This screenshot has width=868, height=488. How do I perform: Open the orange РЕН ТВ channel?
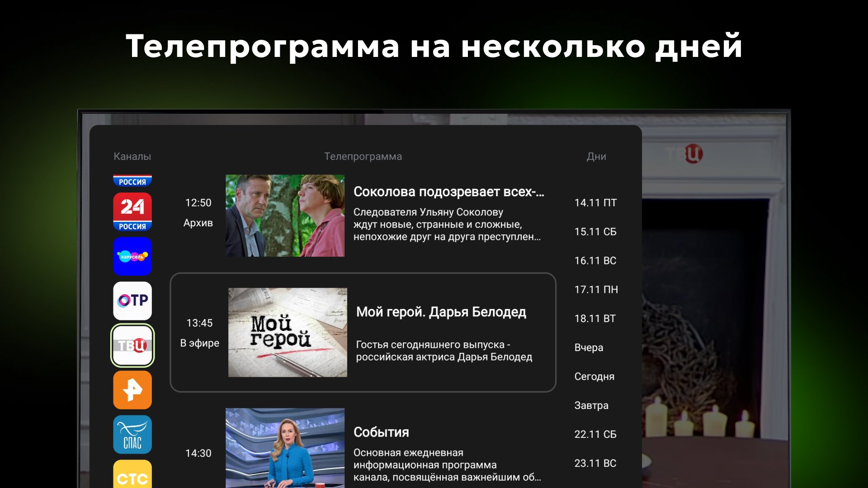pyautogui.click(x=132, y=390)
